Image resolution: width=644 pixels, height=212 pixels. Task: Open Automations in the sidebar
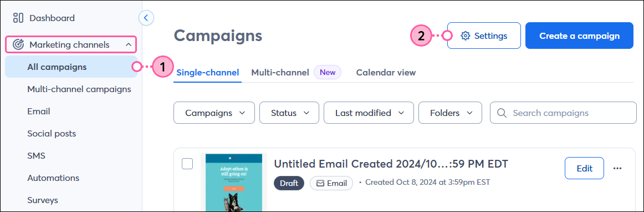[x=53, y=178]
